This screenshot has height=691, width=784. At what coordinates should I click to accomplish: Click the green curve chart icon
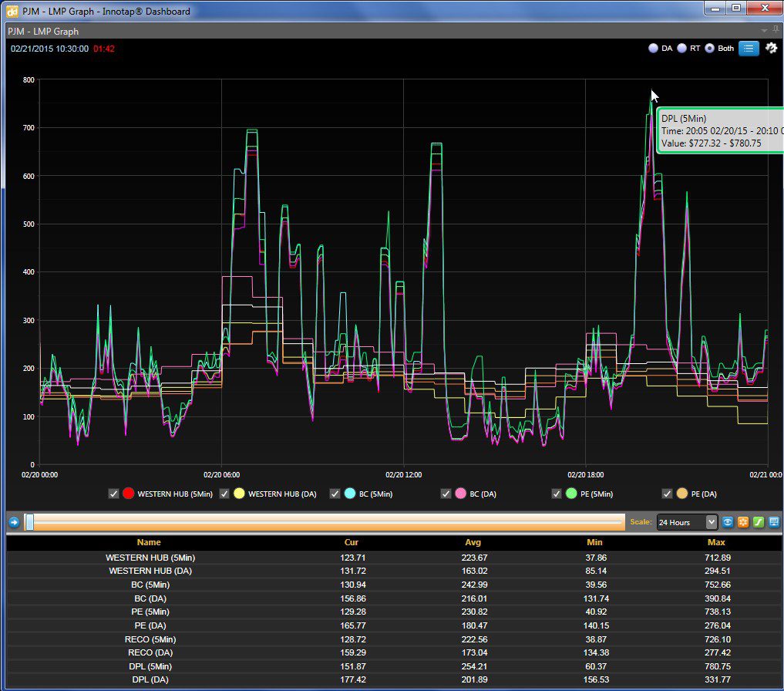point(759,522)
